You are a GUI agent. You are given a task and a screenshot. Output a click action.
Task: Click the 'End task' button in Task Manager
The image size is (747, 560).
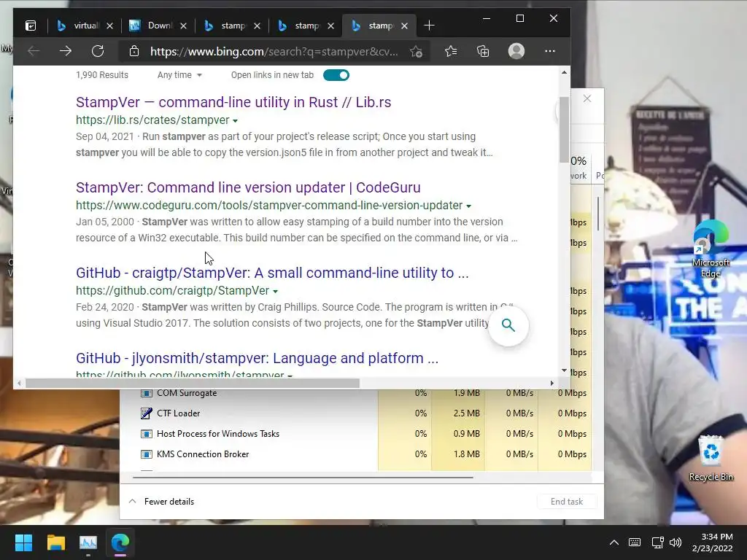point(567,502)
